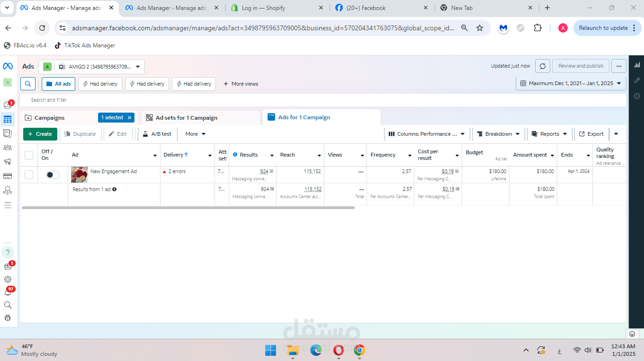Check the select-all checkbox in table header
Screen dimensions: 644x361
(29, 155)
